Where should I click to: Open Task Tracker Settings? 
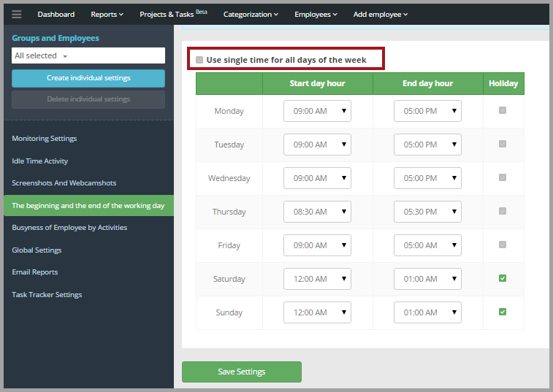point(47,295)
